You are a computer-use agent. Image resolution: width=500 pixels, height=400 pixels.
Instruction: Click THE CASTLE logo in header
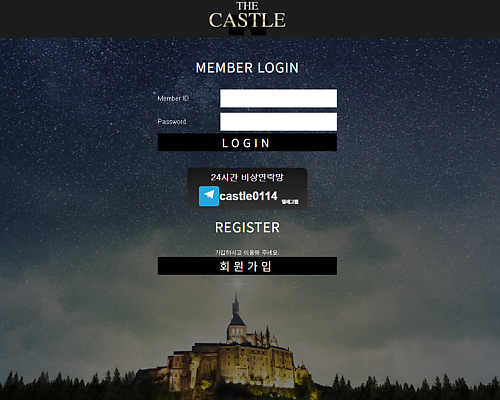247,18
